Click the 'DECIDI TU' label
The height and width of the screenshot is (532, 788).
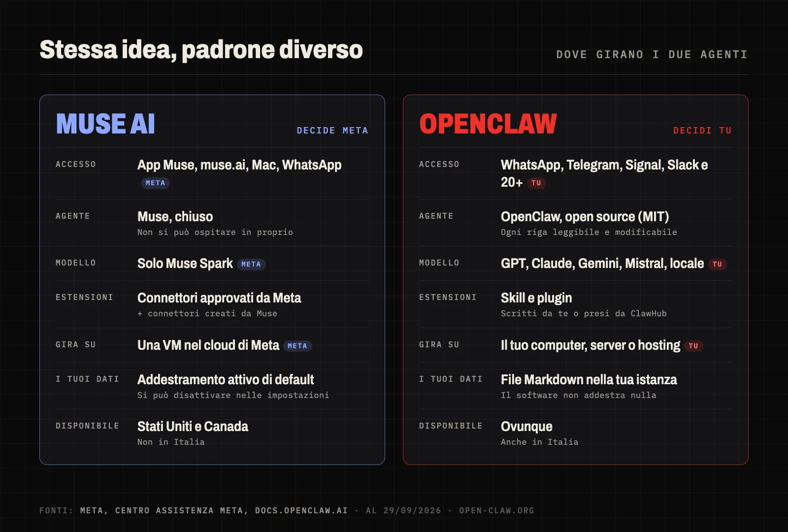(x=703, y=131)
